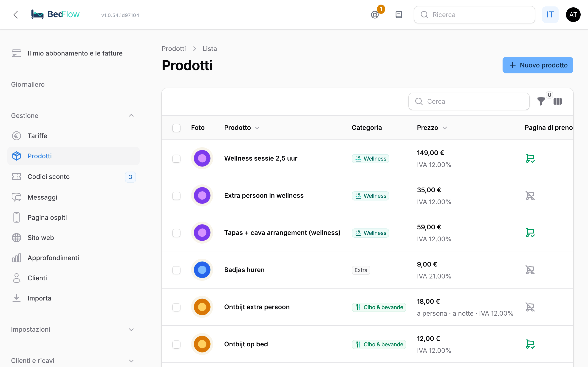Select the checkbox for Extra persoon in wellness
This screenshot has height=367, width=588.
tap(176, 196)
